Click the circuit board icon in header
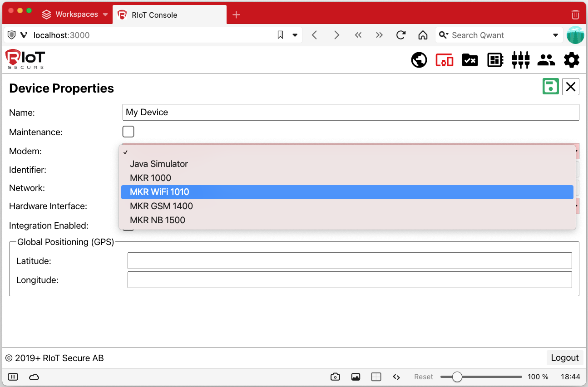The width and height of the screenshot is (588, 387). click(495, 60)
